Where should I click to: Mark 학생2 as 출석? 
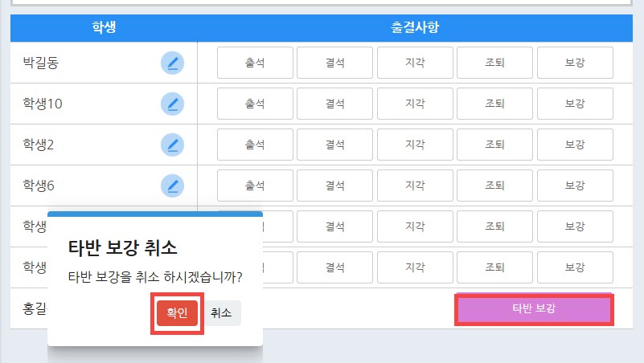tap(255, 145)
